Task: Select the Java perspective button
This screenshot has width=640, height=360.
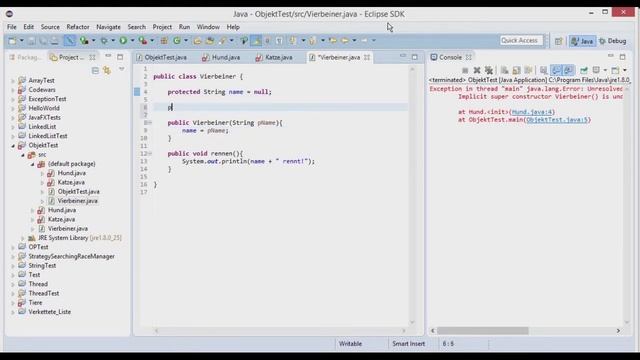Action: (582, 41)
